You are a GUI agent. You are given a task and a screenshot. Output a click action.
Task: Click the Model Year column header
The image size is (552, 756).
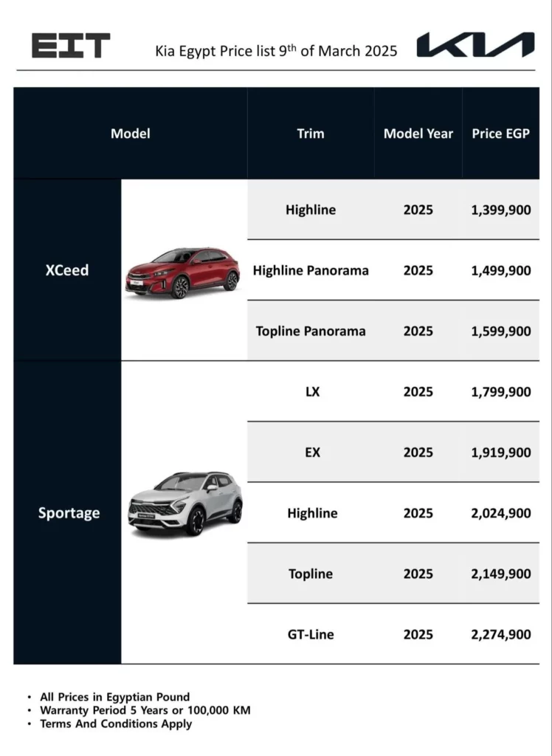coord(418,134)
